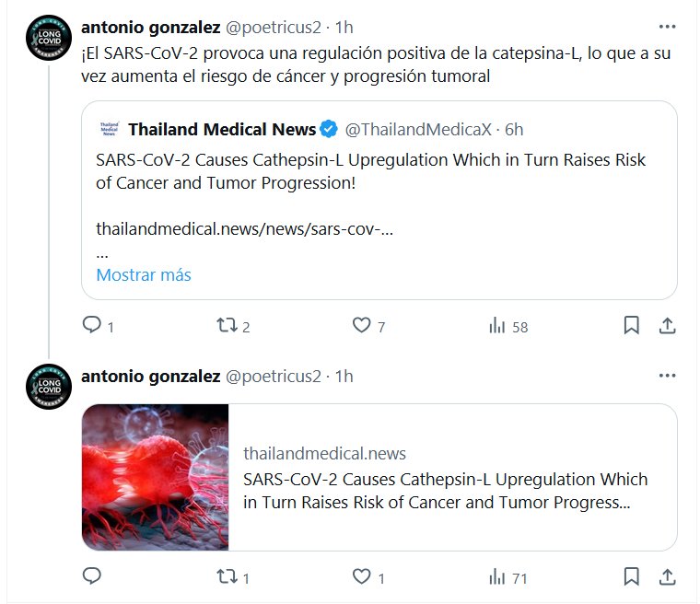Retweet the second tweet with 1 repost
This screenshot has width=700, height=604.
(x=226, y=577)
